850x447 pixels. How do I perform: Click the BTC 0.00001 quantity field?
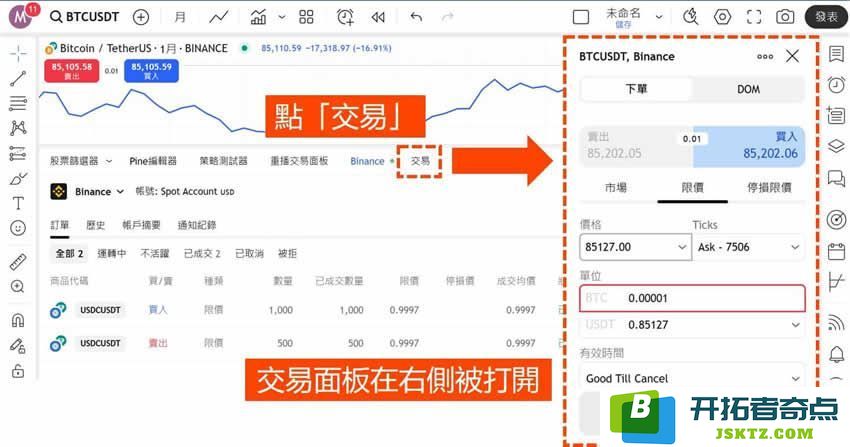[692, 298]
